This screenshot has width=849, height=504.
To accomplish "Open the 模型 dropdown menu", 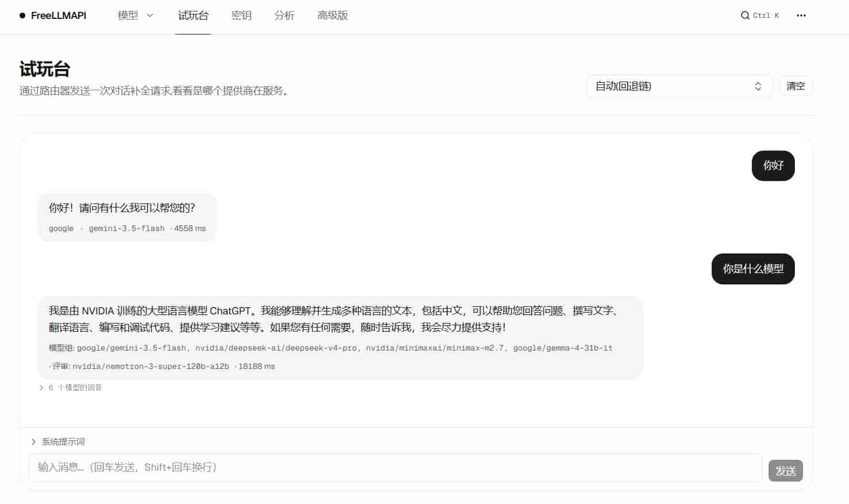I will coord(136,16).
